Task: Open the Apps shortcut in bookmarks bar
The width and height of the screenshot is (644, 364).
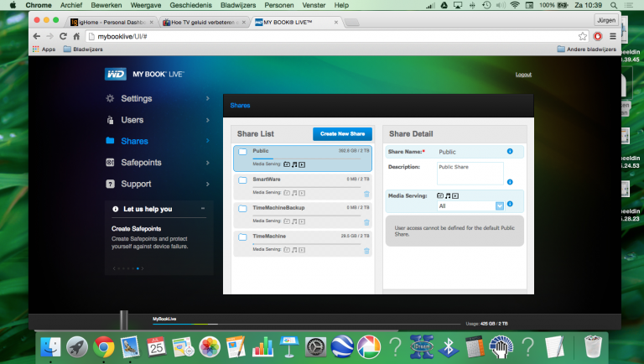Action: coord(44,49)
